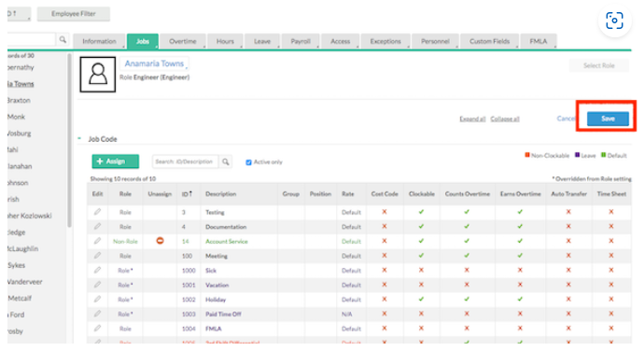Screen dimensions: 644x351
Task: Click the employee search magnifier icon
Action: pos(63,39)
